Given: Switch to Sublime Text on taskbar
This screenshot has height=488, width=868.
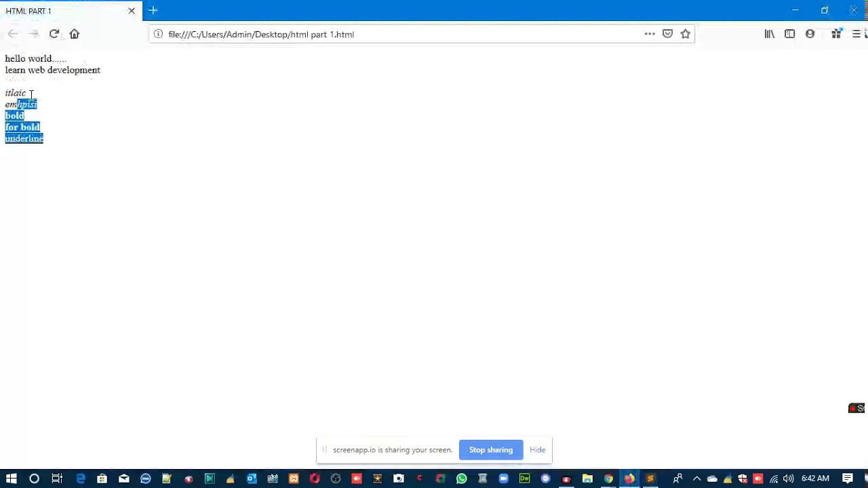Looking at the screenshot, I should pos(650,479).
